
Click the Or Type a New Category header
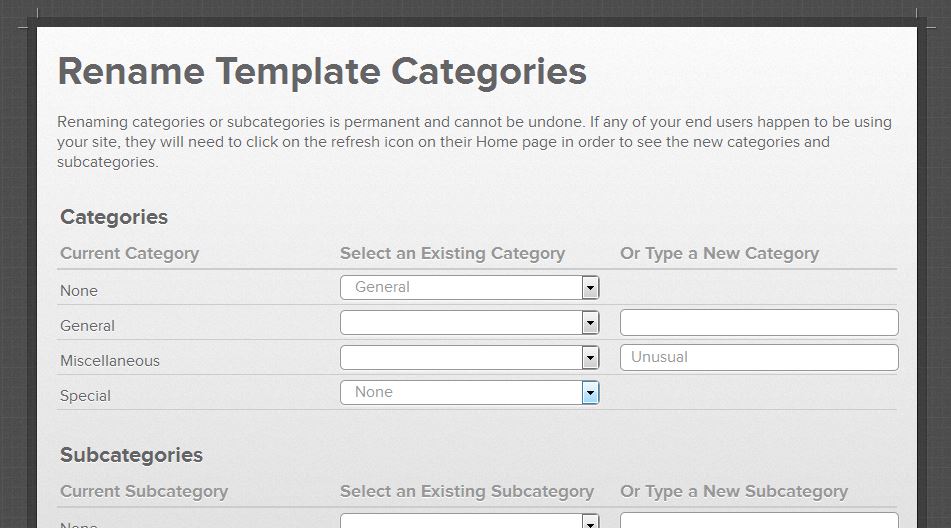click(719, 253)
